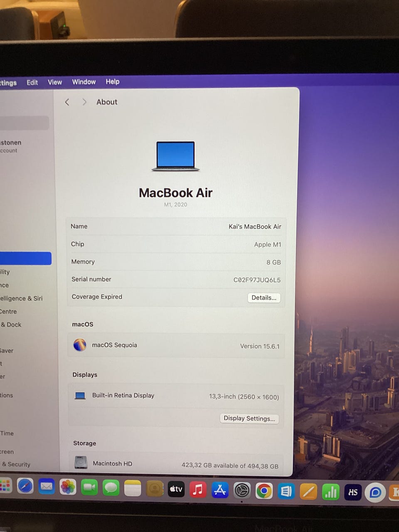Viewport: 399px width, 532px height.
Task: Select the highlighted General sidebar item
Action: [x=25, y=258]
